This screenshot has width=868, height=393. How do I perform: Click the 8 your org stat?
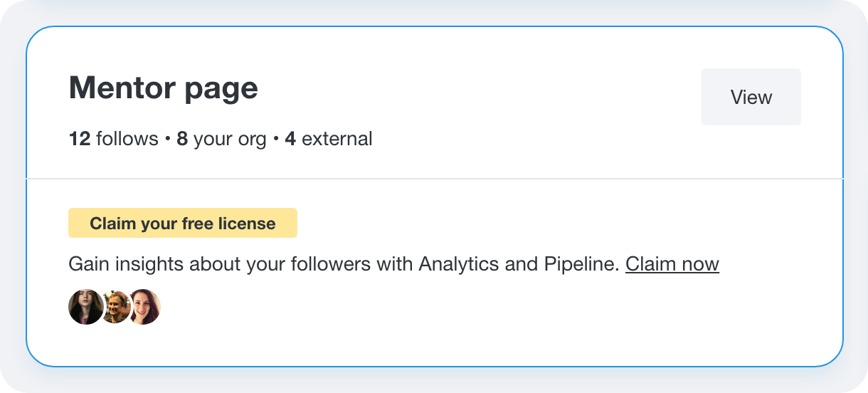[221, 138]
